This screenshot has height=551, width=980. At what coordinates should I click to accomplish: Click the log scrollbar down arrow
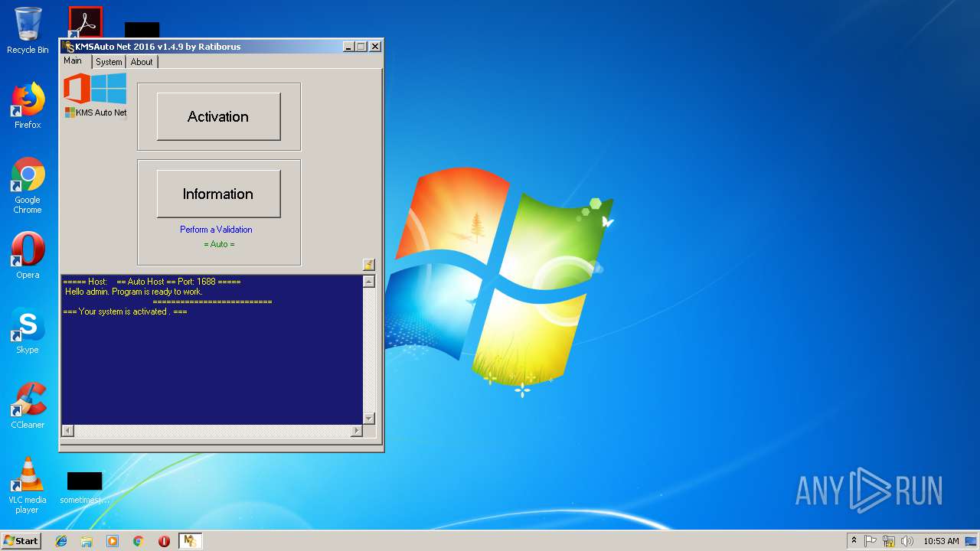(369, 419)
